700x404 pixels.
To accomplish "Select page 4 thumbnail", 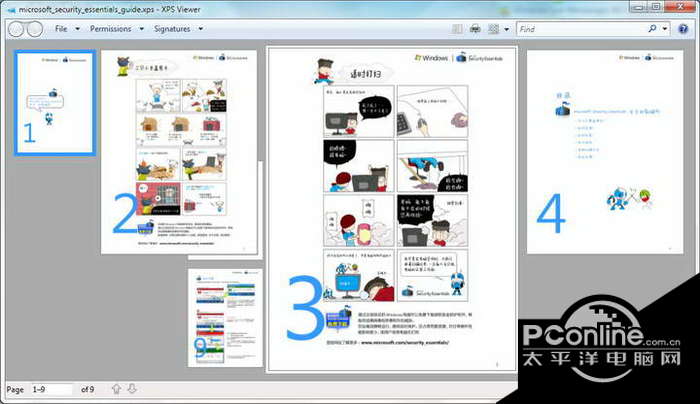I will coord(605,152).
